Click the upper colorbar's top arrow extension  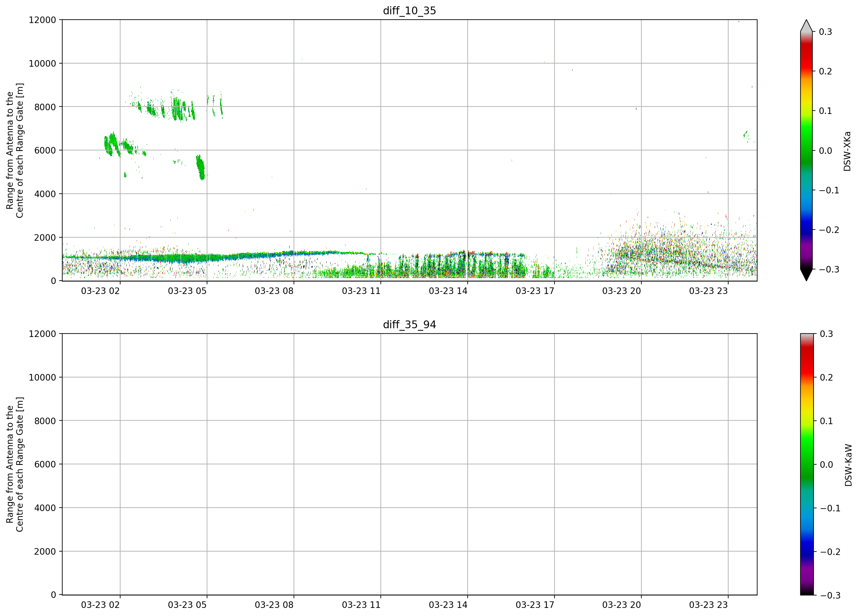(806, 26)
